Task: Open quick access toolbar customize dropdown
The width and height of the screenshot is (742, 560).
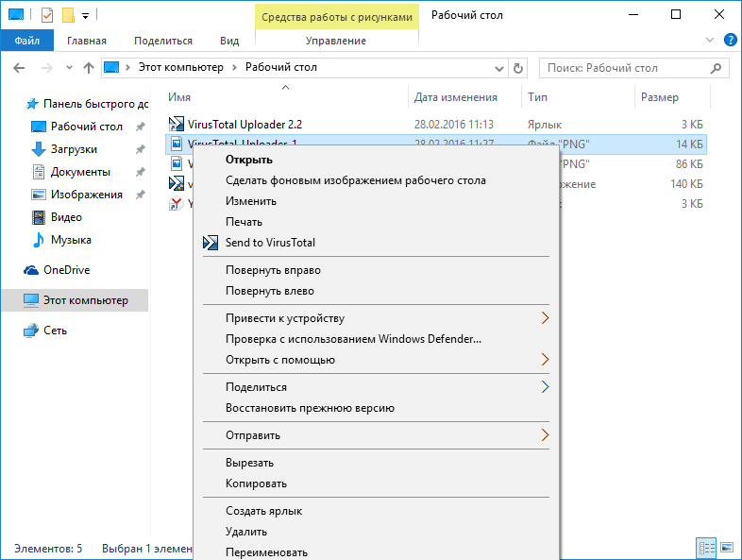Action: tap(85, 16)
